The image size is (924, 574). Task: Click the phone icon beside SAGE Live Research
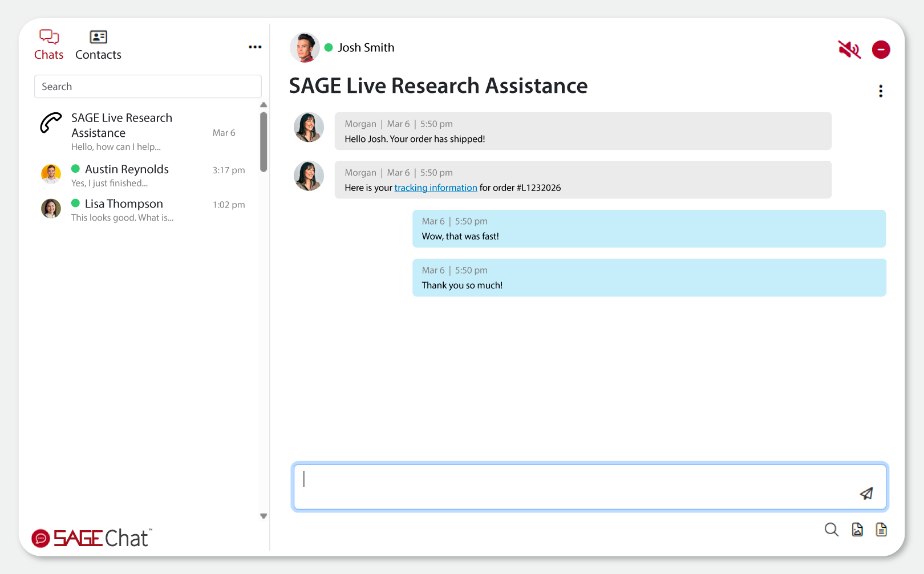(x=51, y=123)
